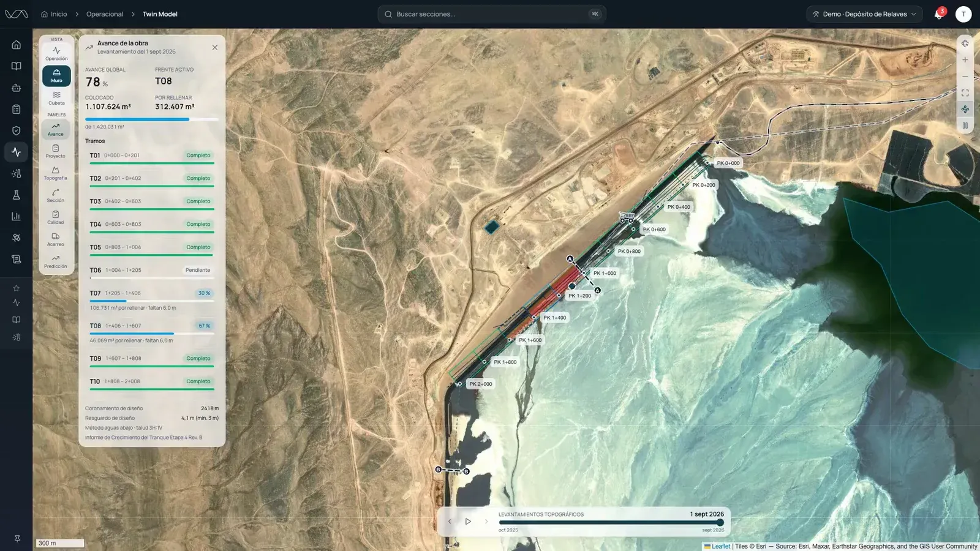Click the second book icon in lower sidebar
The height and width of the screenshot is (551, 980).
pyautogui.click(x=17, y=320)
